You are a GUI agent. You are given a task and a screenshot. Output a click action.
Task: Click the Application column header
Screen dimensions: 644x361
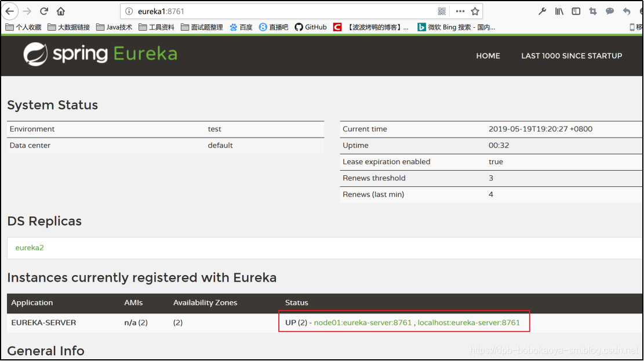tap(32, 302)
